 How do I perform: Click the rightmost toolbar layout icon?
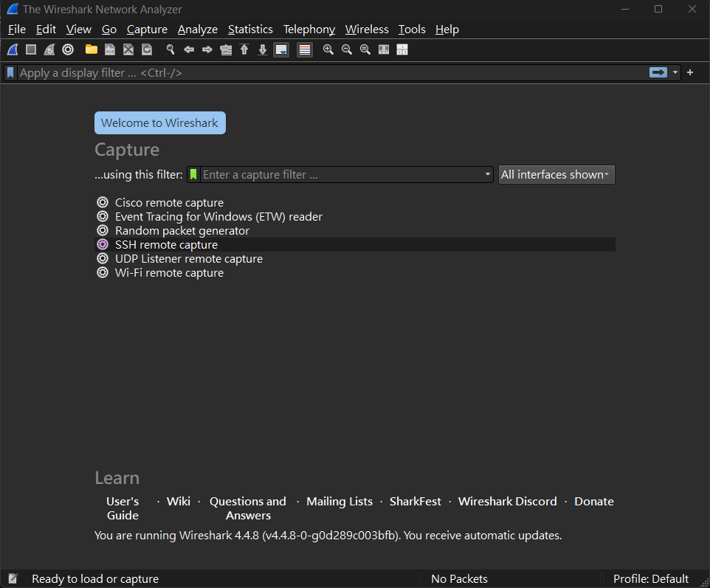(x=402, y=49)
